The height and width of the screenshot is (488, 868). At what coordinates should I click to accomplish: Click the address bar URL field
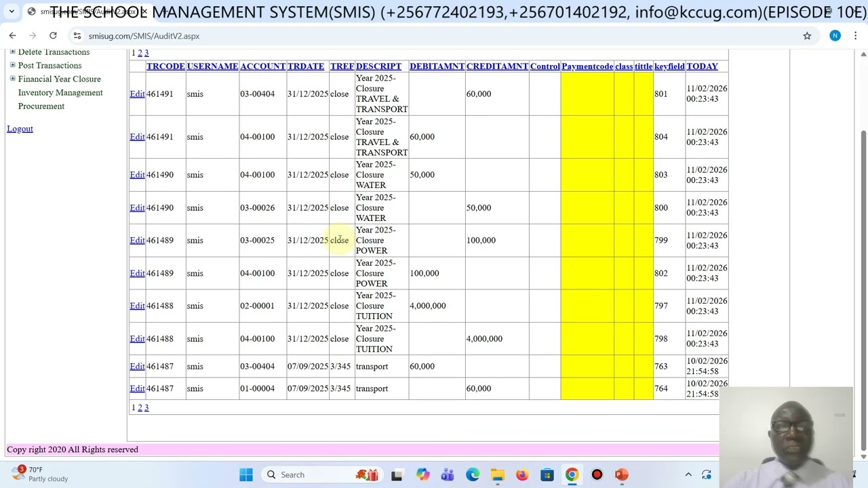click(434, 36)
